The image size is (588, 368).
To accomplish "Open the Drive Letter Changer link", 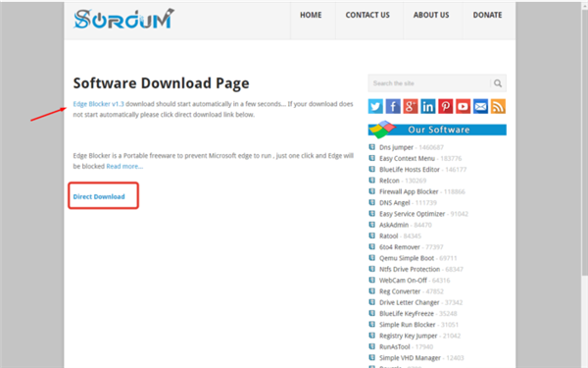I will tap(409, 302).
